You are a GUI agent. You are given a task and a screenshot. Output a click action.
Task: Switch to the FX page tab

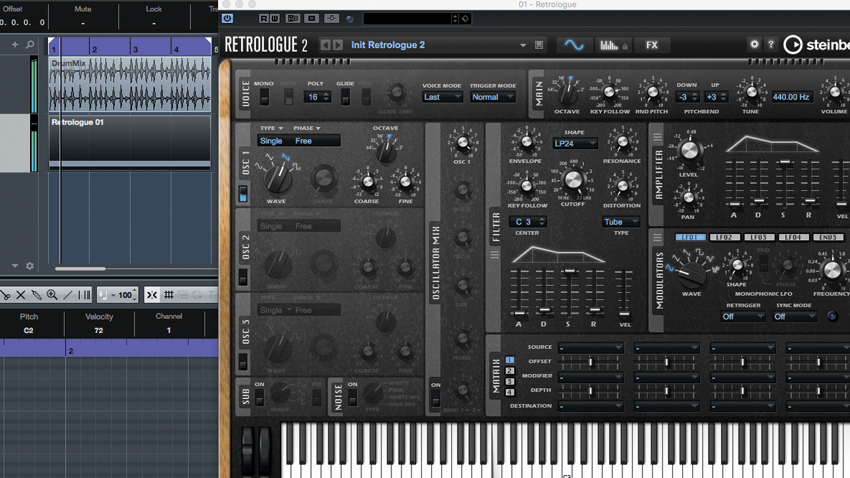652,45
